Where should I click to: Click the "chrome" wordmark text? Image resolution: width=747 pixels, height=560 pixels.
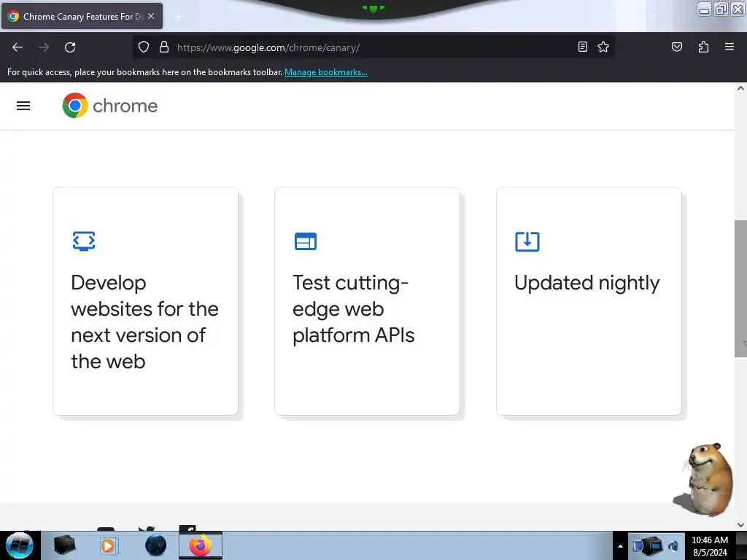pos(125,106)
